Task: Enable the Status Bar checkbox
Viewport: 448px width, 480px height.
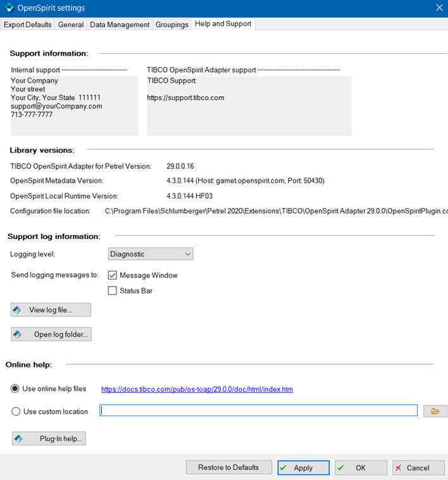Action: pyautogui.click(x=113, y=290)
